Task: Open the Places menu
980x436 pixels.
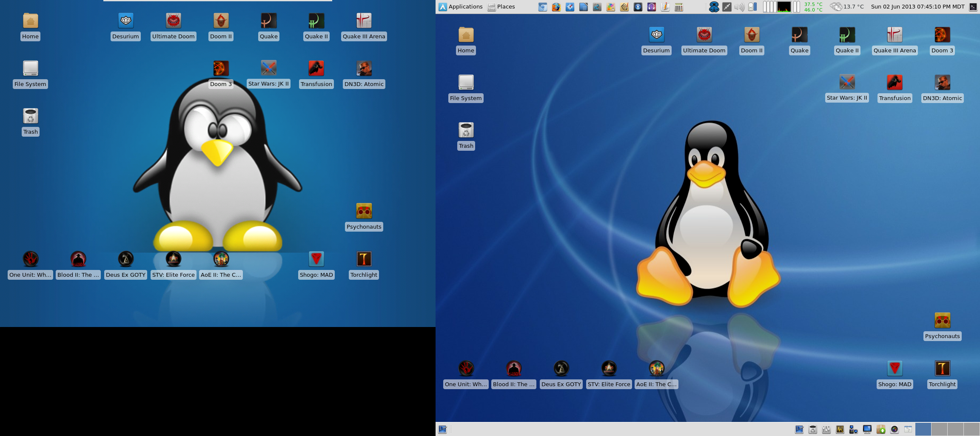Action: point(501,7)
